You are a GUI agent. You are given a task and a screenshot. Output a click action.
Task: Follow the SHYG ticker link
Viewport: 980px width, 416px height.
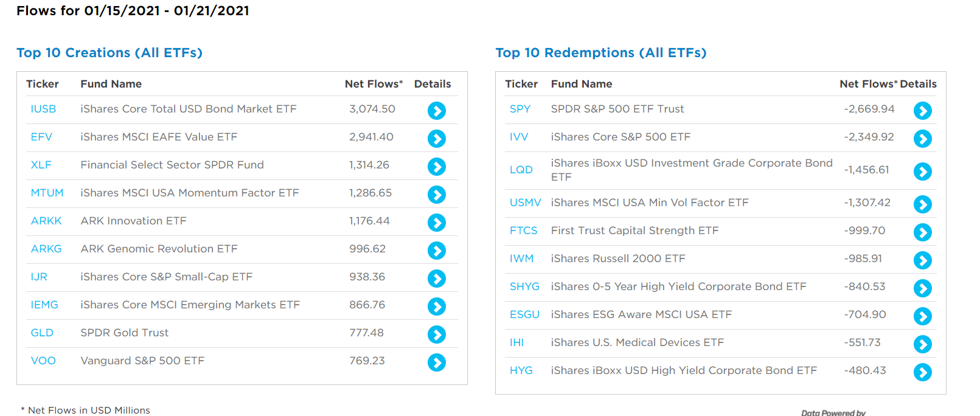(524, 286)
